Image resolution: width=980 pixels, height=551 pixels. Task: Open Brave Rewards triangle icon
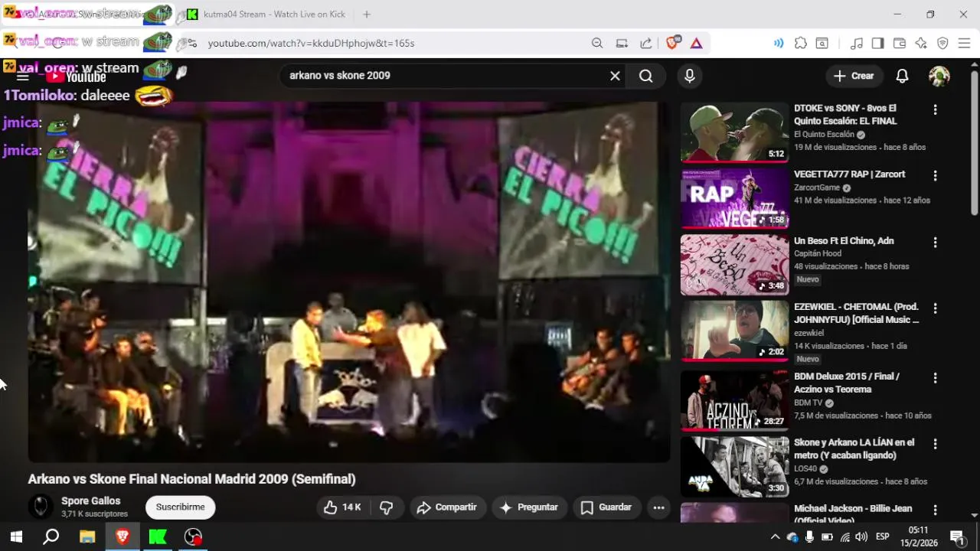[696, 44]
